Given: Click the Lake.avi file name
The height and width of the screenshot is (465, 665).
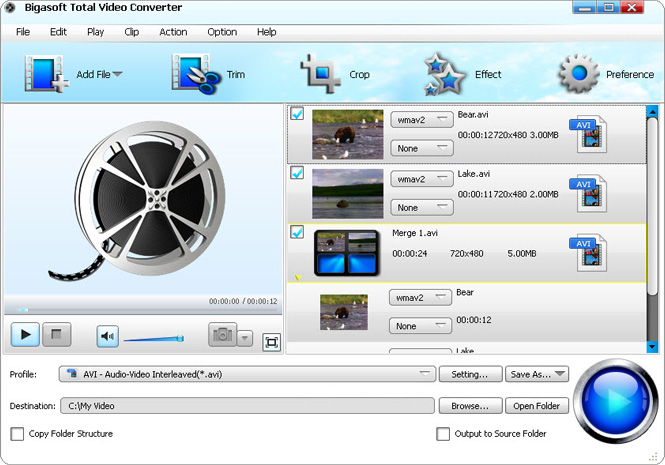Looking at the screenshot, I should pos(473,174).
